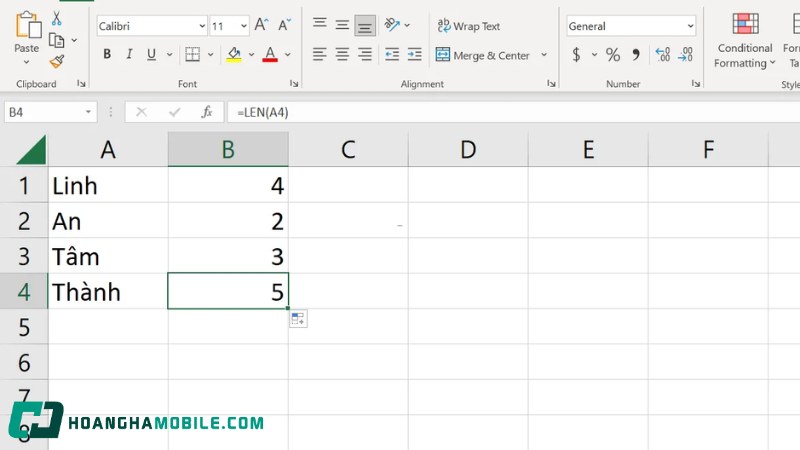
Task: Center text horizontally
Action: 342,54
